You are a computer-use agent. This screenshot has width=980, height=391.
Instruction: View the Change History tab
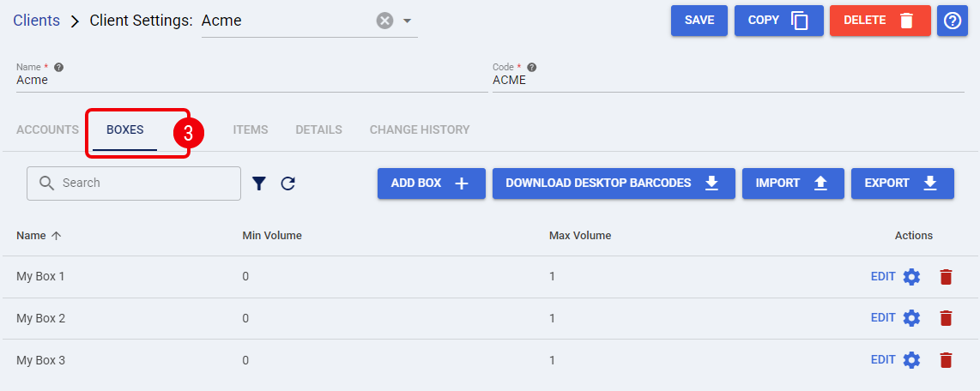click(420, 130)
